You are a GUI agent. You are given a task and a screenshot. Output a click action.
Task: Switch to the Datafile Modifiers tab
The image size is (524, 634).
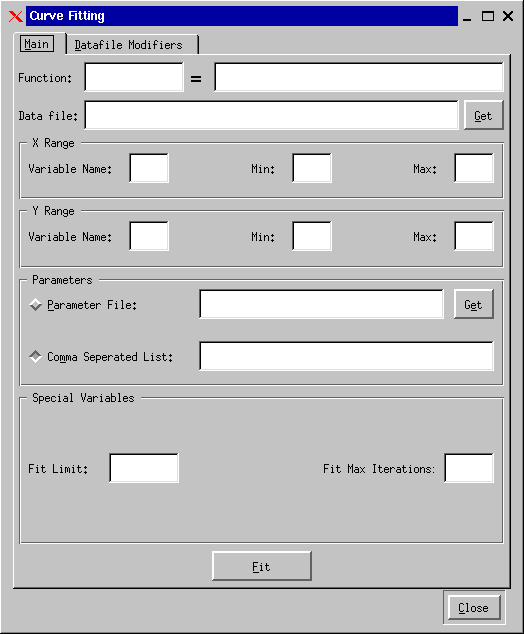coord(129,44)
